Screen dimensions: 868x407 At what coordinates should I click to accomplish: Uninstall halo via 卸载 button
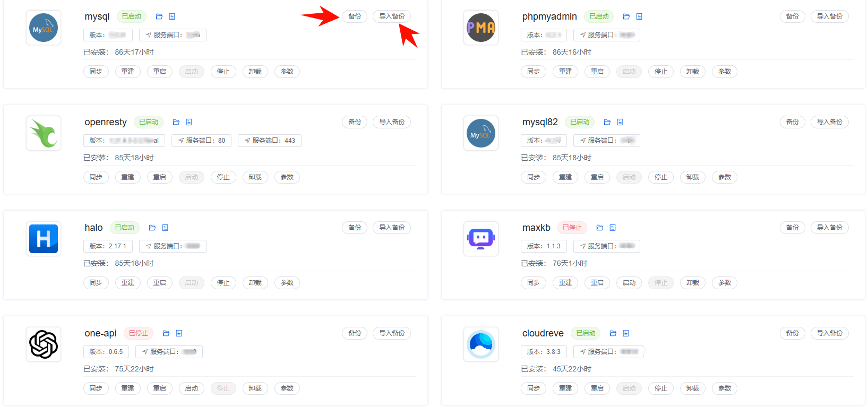point(255,283)
